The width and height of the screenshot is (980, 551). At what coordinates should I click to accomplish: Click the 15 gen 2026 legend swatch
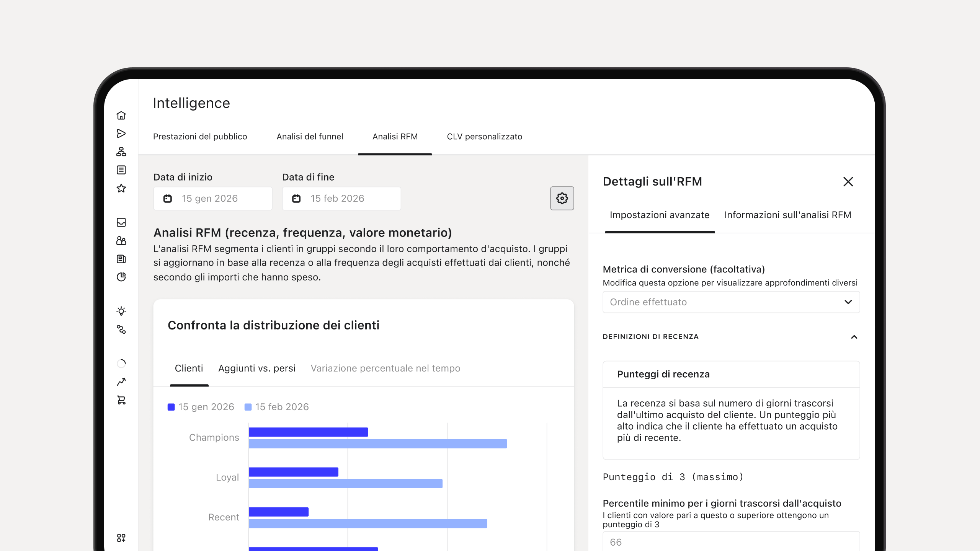click(x=171, y=407)
